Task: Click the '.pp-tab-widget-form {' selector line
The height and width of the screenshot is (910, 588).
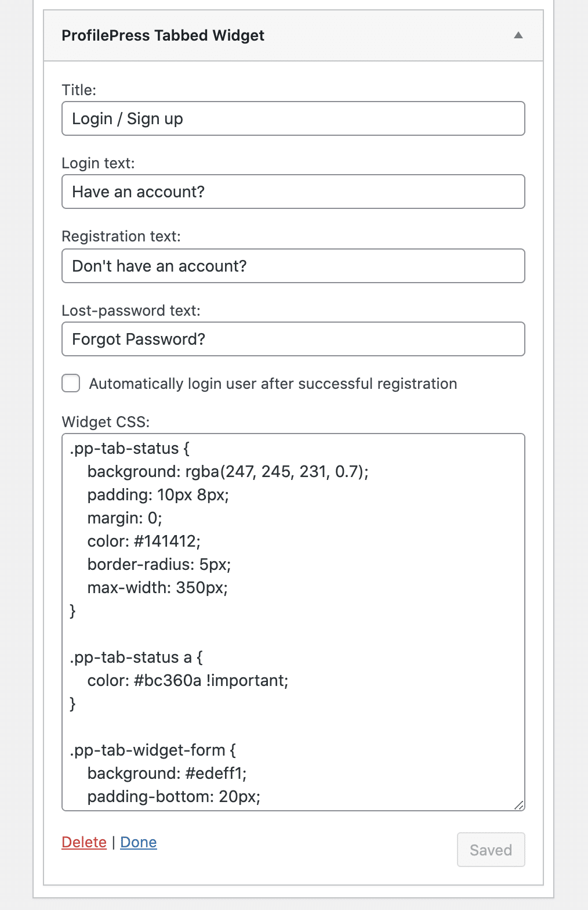Action: pos(153,750)
